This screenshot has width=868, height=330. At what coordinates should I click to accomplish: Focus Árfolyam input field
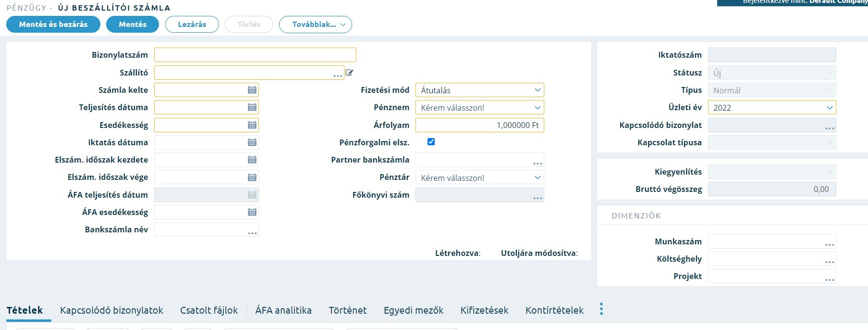click(480, 125)
